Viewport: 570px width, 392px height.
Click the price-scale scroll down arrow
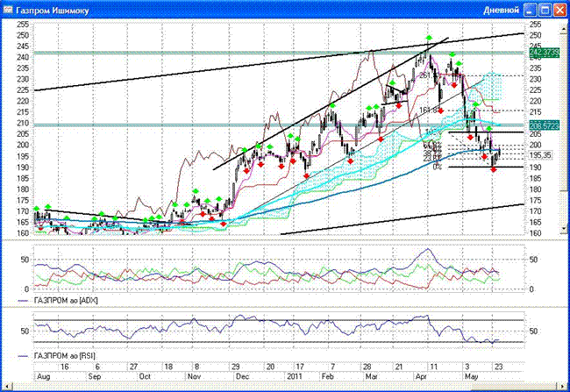564,228
